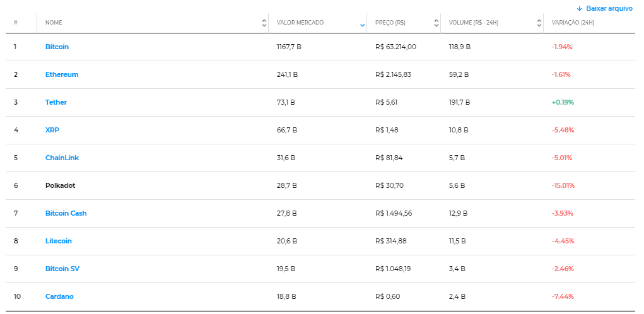Click Cardano price R$ 0,60
The height and width of the screenshot is (314, 644).
click(x=388, y=296)
